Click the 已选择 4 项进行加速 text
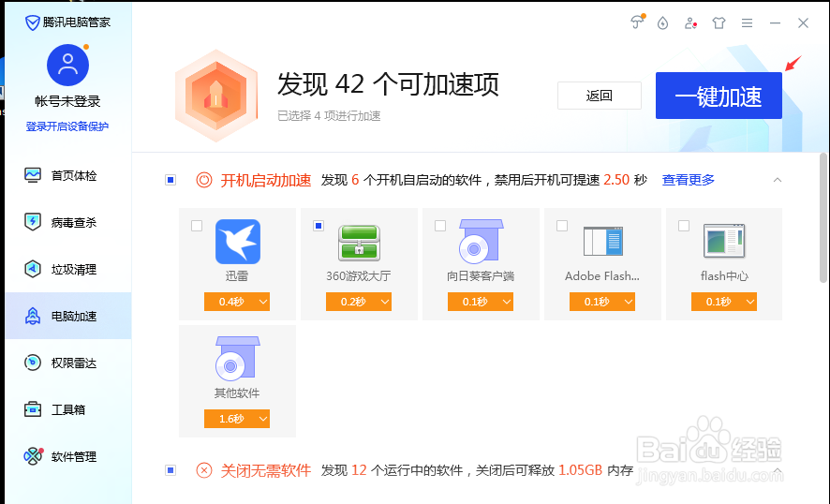This screenshot has width=830, height=504. coord(329,115)
